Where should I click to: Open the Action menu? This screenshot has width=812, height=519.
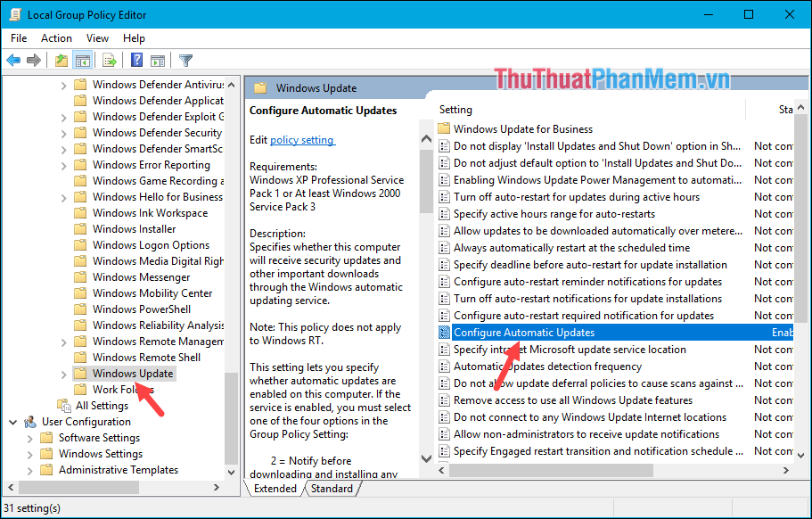click(56, 37)
